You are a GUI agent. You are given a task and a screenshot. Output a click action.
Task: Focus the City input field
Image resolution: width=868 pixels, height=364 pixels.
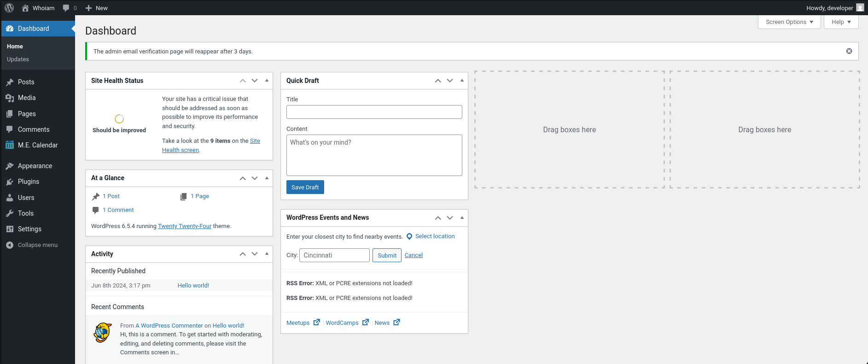point(334,255)
